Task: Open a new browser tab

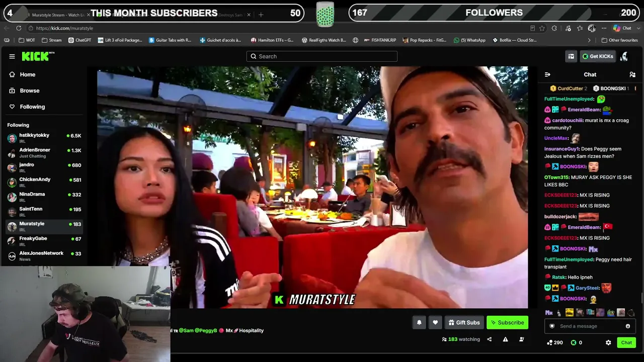Action: [x=261, y=15]
